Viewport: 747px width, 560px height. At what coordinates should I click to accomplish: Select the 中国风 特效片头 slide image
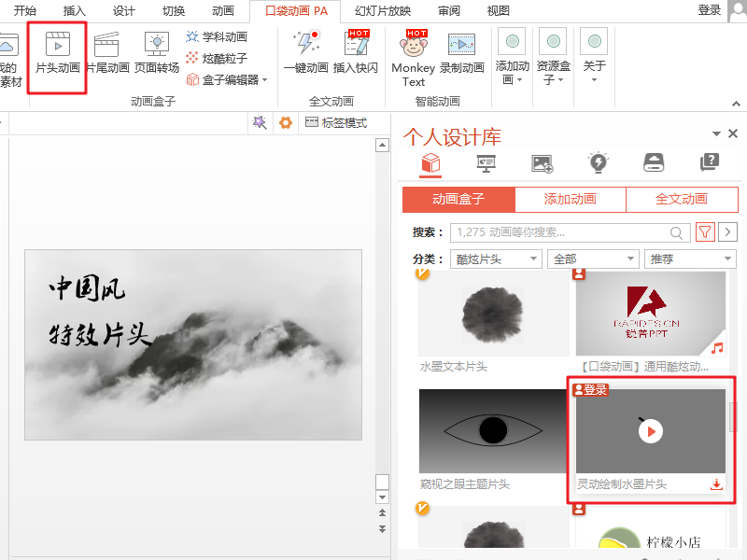click(x=193, y=344)
